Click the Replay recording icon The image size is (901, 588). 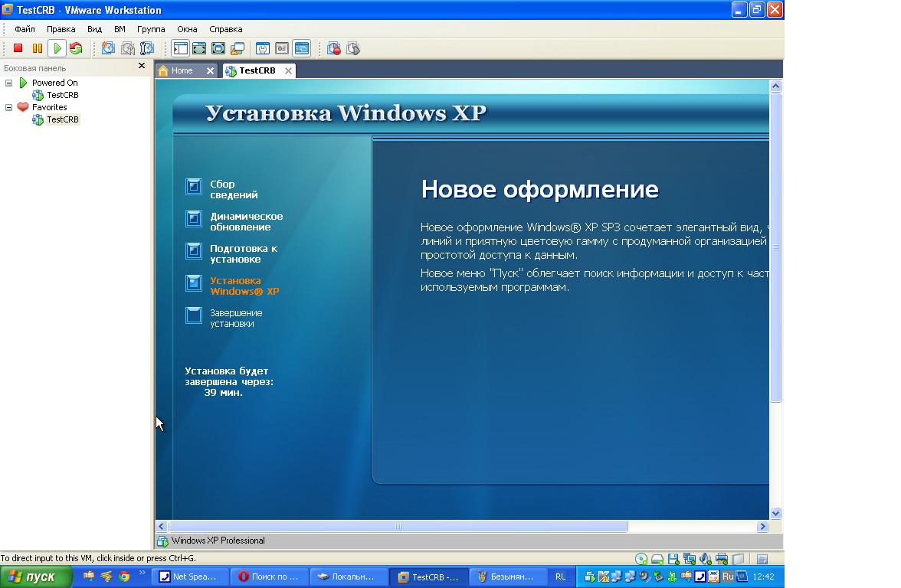pyautogui.click(x=353, y=48)
